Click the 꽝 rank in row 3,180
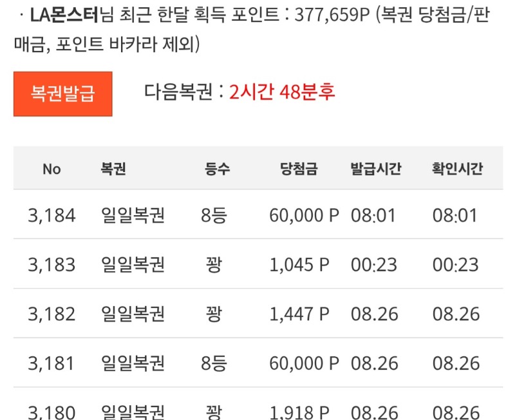This screenshot has width=515, height=420. pos(214,412)
